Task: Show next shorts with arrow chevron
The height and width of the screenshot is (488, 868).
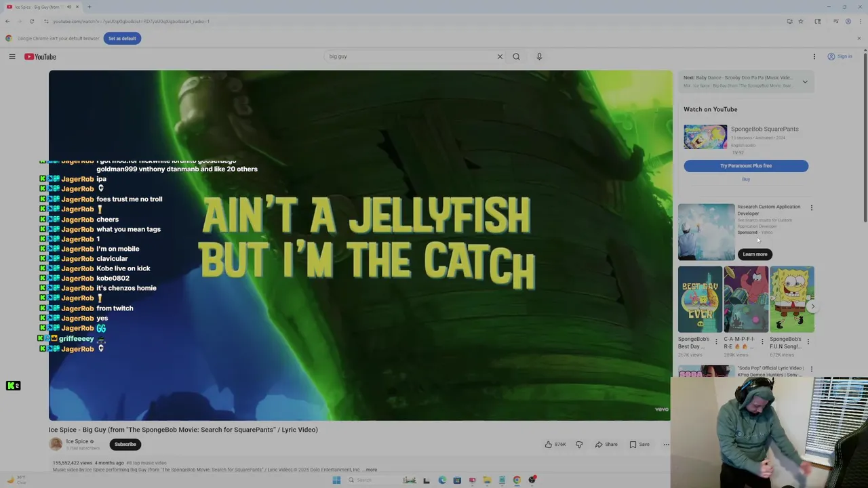Action: pyautogui.click(x=812, y=306)
